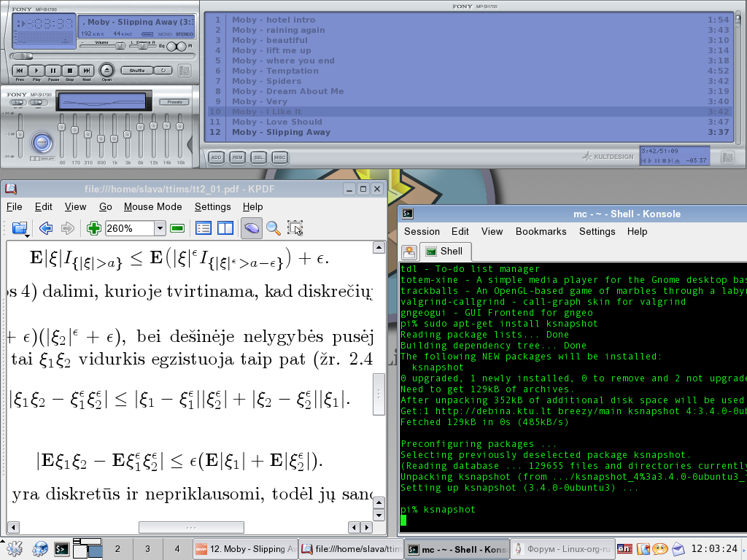
Task: Toggle the Pl round button
Action: (x=182, y=46)
